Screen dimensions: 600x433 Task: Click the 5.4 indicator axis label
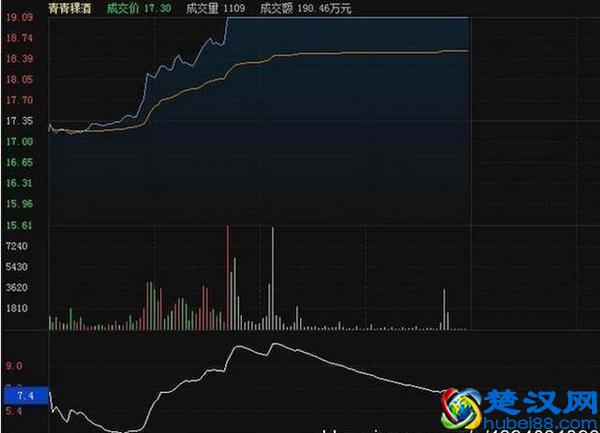pos(14,411)
